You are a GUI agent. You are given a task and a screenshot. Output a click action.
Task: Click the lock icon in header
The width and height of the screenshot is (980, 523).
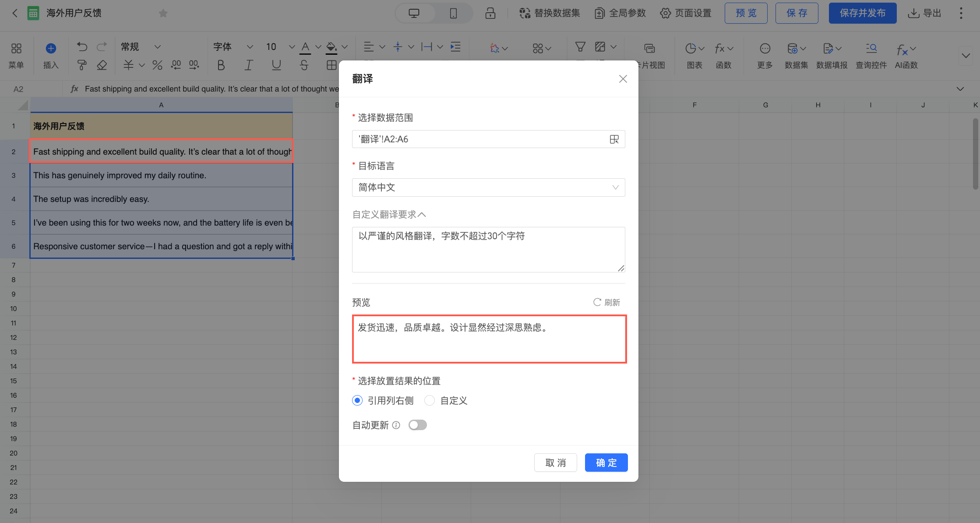490,13
